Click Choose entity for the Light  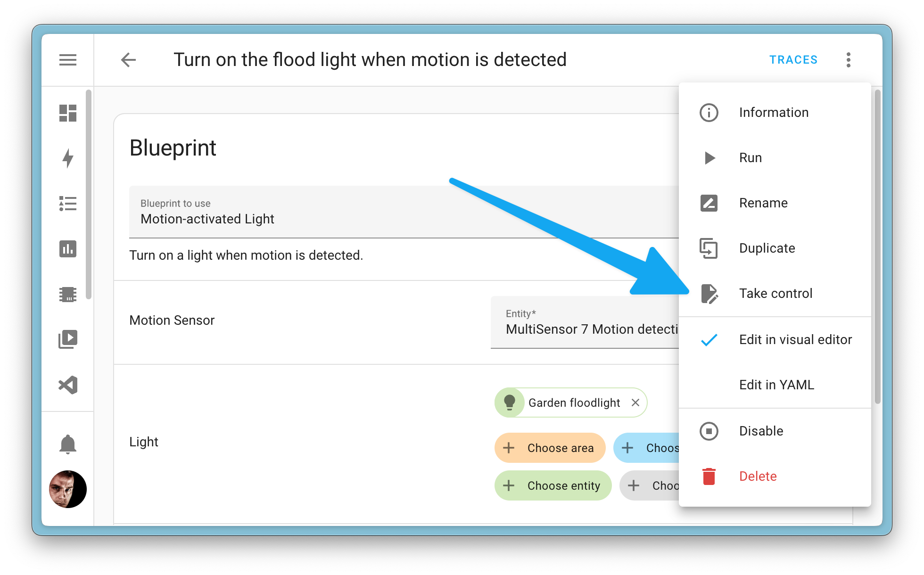(x=553, y=485)
